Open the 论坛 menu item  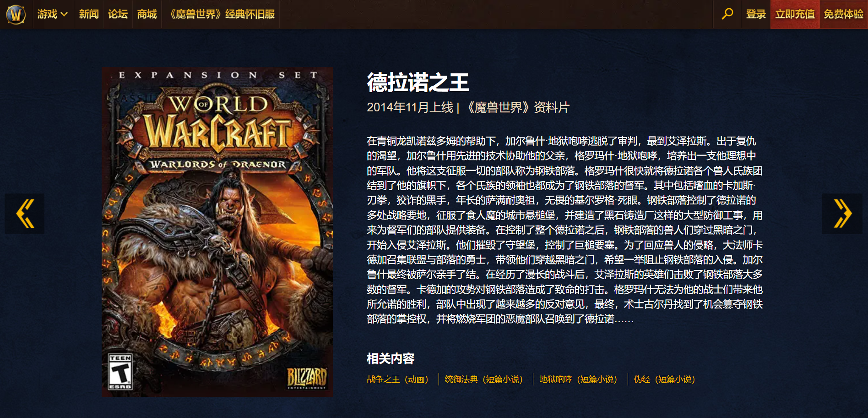point(118,14)
